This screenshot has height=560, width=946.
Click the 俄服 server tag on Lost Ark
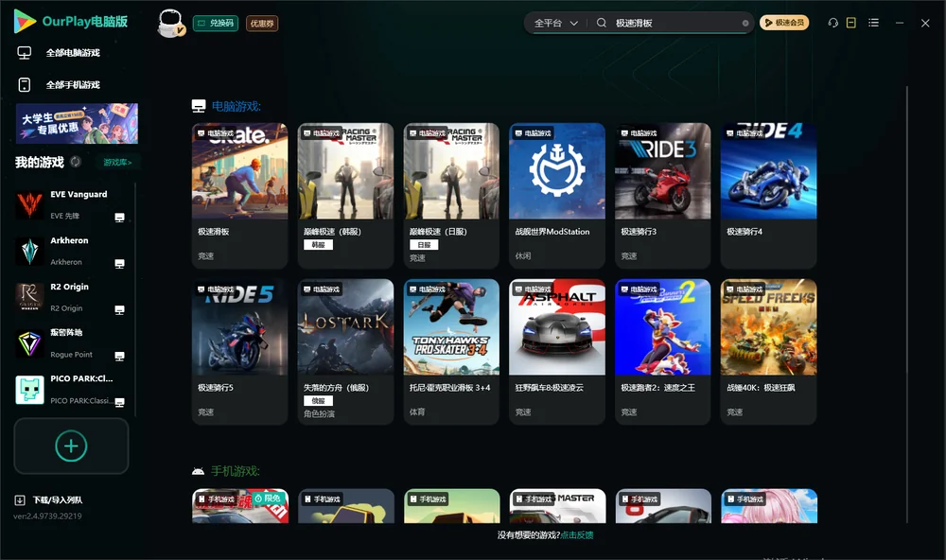[x=319, y=401]
